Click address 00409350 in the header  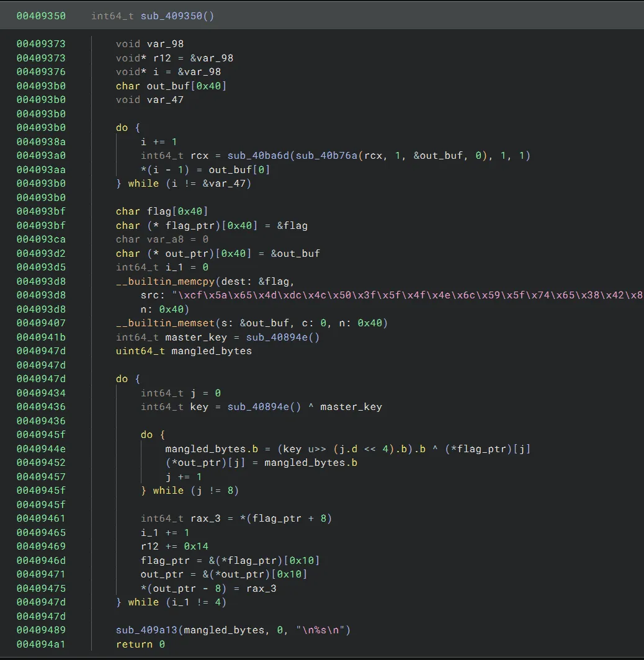(x=41, y=16)
